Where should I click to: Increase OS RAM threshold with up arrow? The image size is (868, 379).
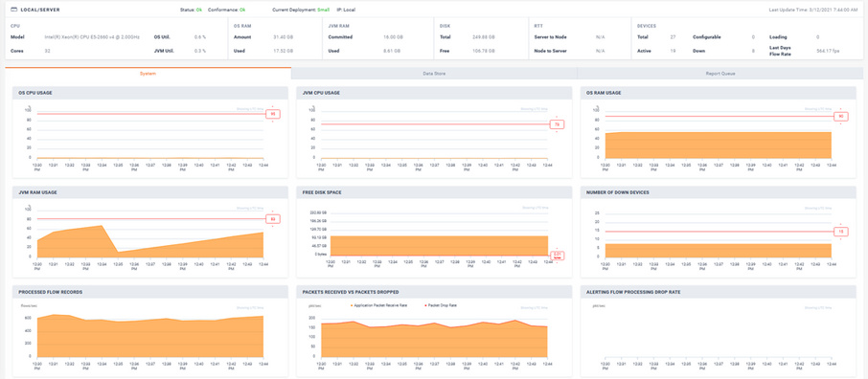point(841,109)
